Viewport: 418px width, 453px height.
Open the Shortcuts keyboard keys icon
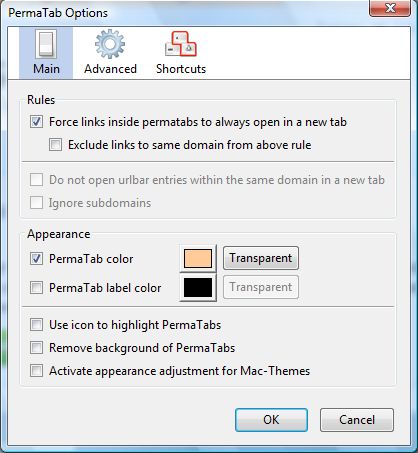click(x=181, y=44)
